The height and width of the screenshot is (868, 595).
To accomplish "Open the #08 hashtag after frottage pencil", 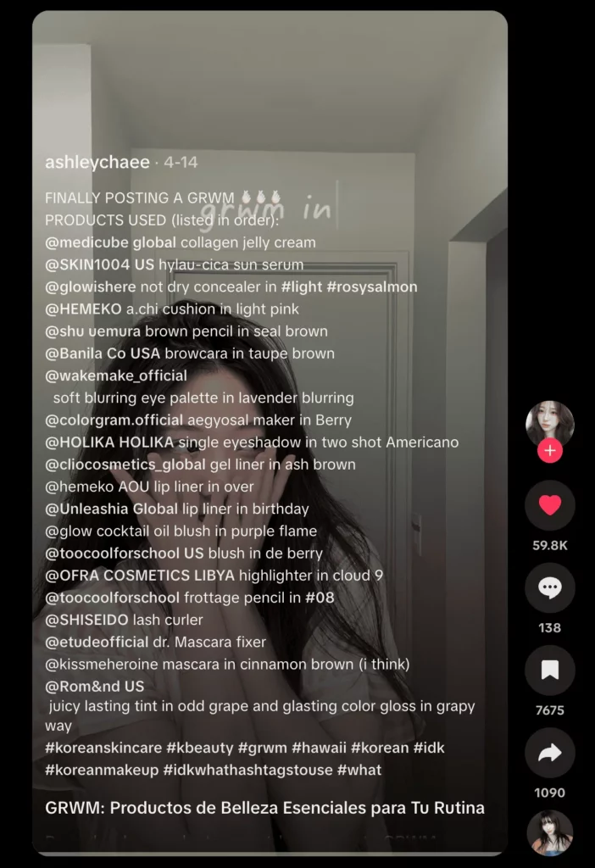I will pyautogui.click(x=320, y=598).
